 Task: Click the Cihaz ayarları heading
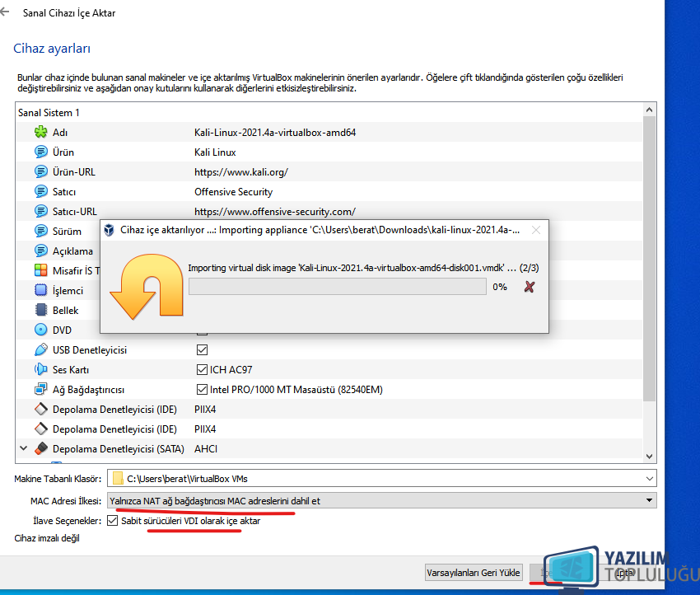[52, 49]
